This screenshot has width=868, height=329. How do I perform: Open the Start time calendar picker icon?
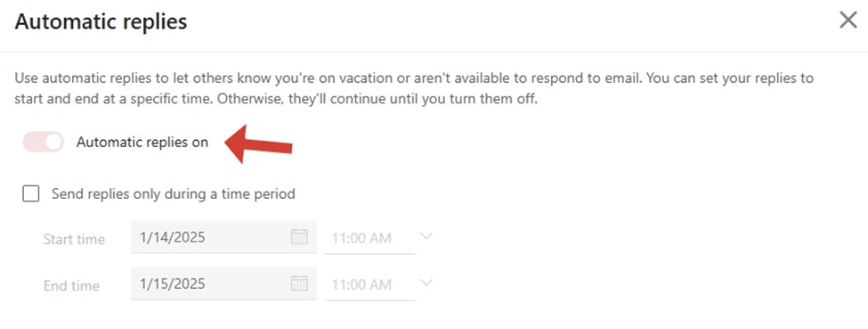(299, 237)
